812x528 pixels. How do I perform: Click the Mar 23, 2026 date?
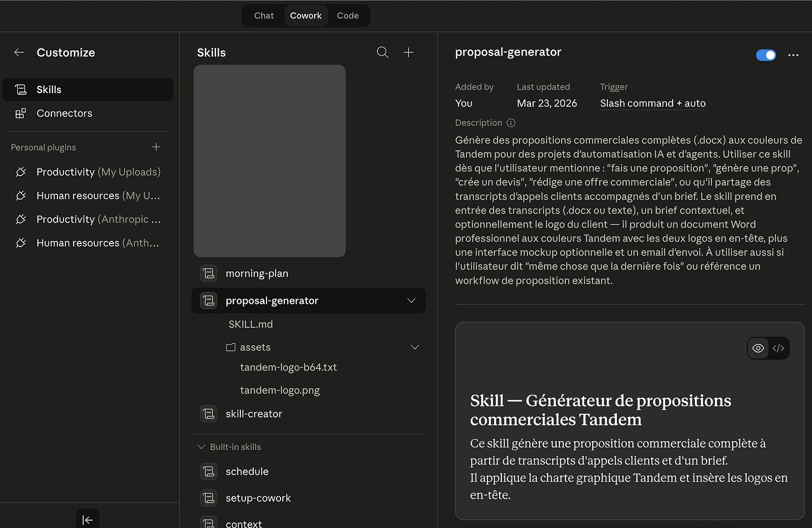[x=547, y=103]
